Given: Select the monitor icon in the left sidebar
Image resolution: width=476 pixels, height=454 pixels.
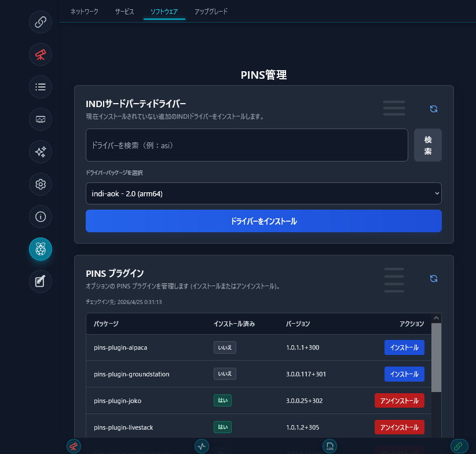Looking at the screenshot, I should click(x=41, y=119).
